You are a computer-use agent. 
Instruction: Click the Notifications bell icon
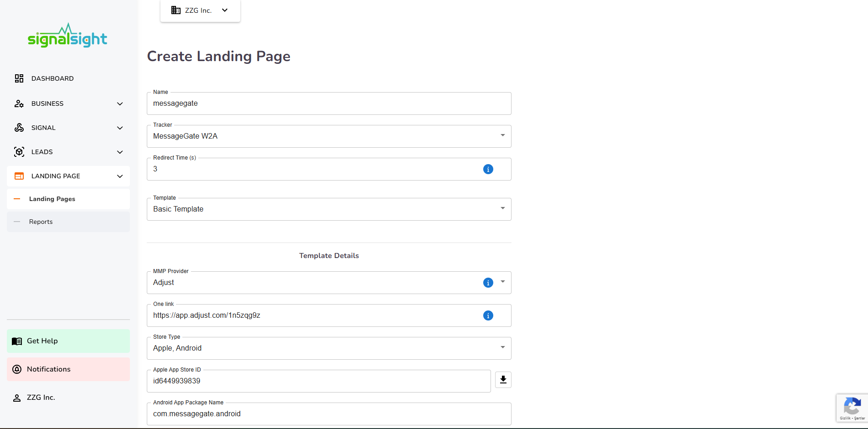point(17,369)
